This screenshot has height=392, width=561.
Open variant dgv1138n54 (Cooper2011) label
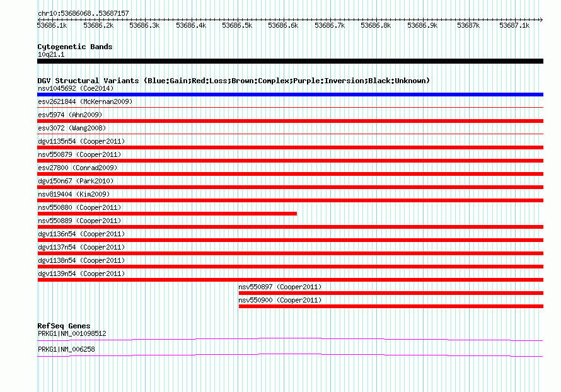[81, 260]
